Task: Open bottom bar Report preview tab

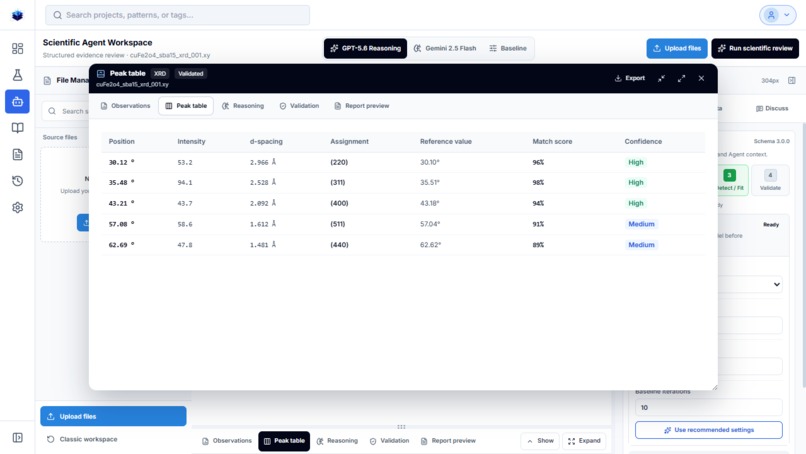Action: tap(448, 441)
